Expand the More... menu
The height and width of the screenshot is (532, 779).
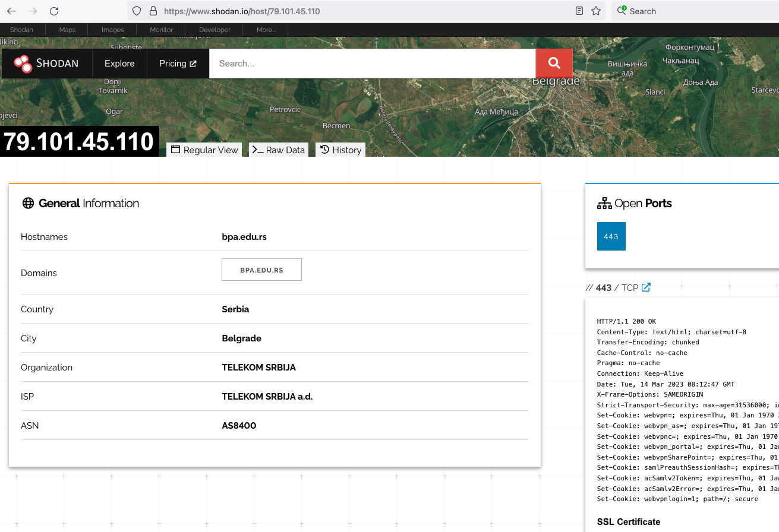coord(266,30)
